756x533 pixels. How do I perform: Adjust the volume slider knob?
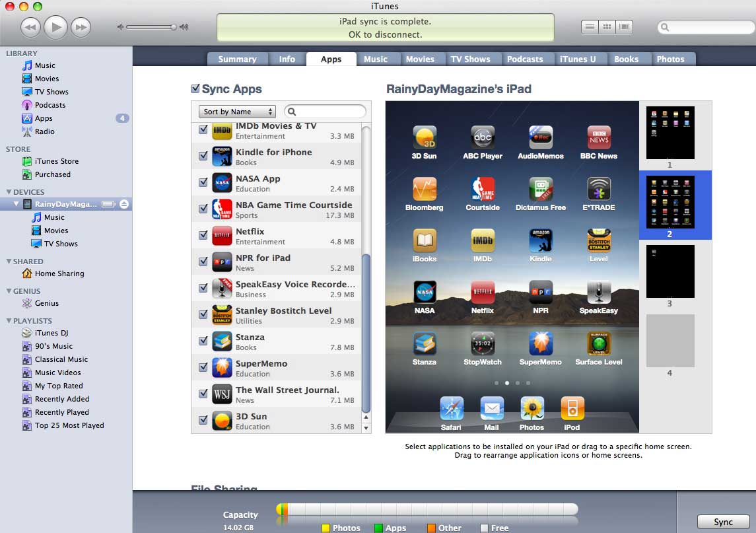[x=174, y=27]
